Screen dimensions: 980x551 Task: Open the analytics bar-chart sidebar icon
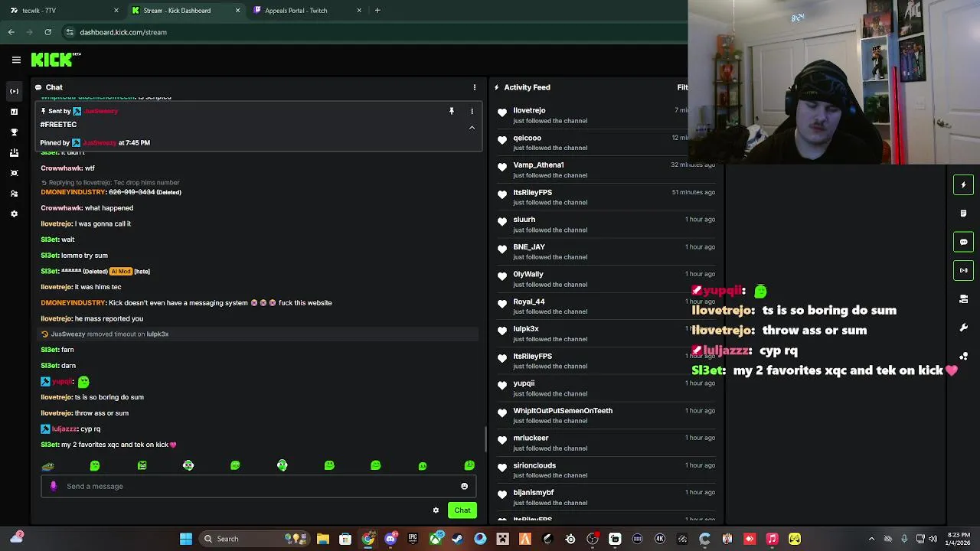[14, 112]
